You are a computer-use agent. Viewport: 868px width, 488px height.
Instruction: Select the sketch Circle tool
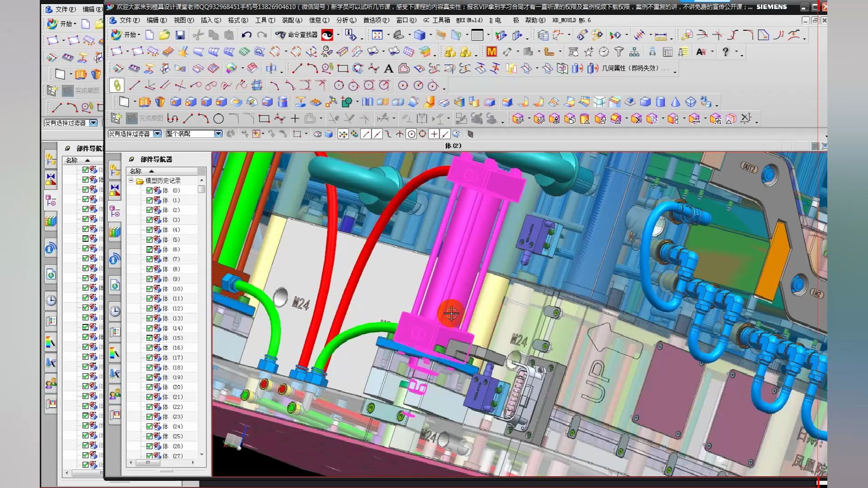click(218, 119)
